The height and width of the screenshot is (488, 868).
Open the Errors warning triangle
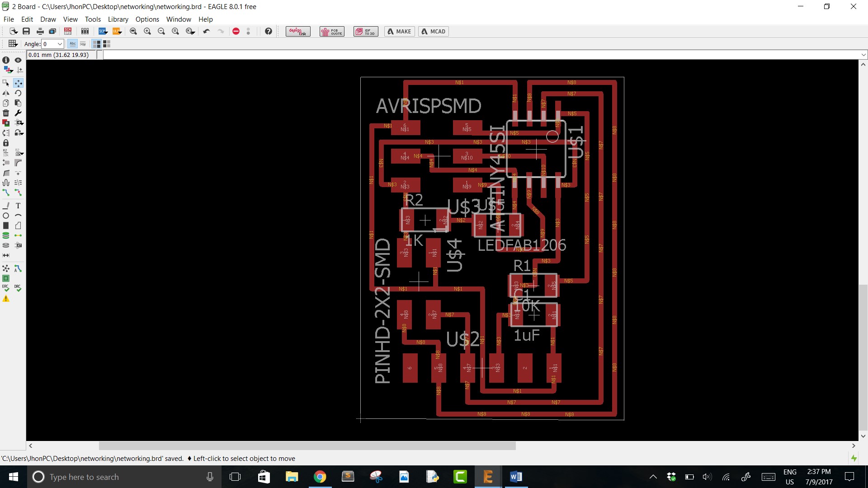click(6, 299)
